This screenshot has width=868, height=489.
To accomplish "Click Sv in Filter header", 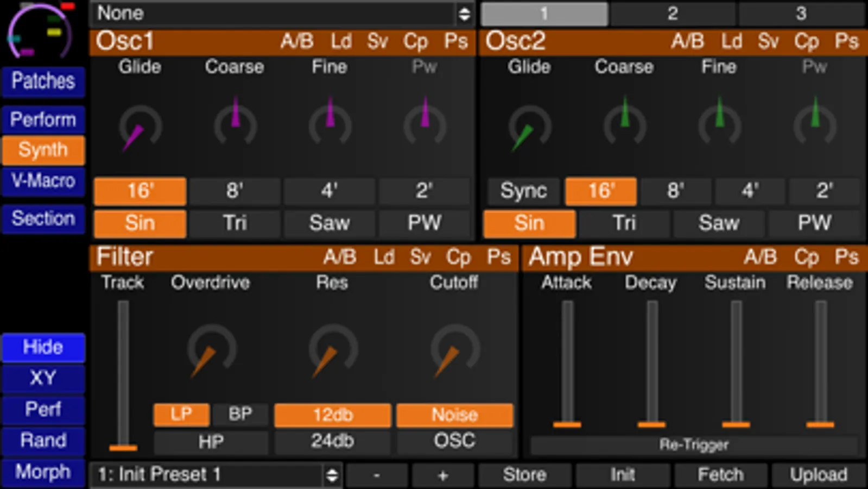I will (421, 258).
